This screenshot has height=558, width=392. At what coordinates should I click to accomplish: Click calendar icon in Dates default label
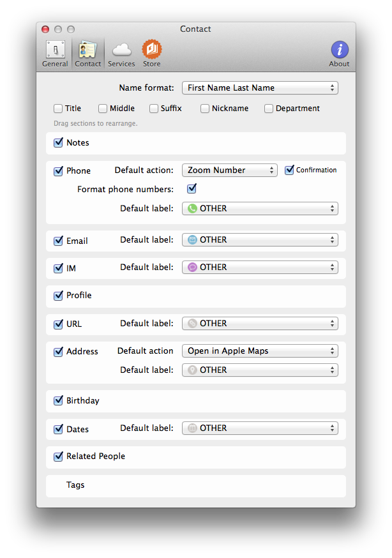tap(192, 428)
